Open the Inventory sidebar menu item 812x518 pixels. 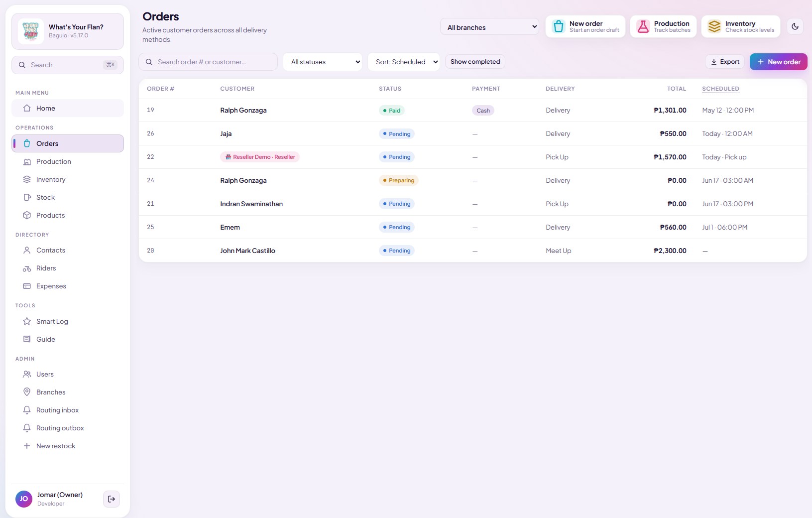coord(68,179)
